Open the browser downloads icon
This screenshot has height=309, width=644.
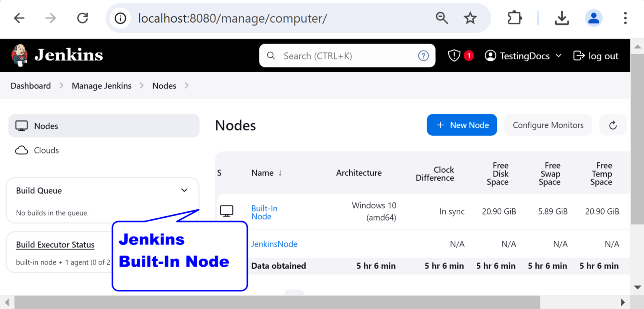[561, 18]
